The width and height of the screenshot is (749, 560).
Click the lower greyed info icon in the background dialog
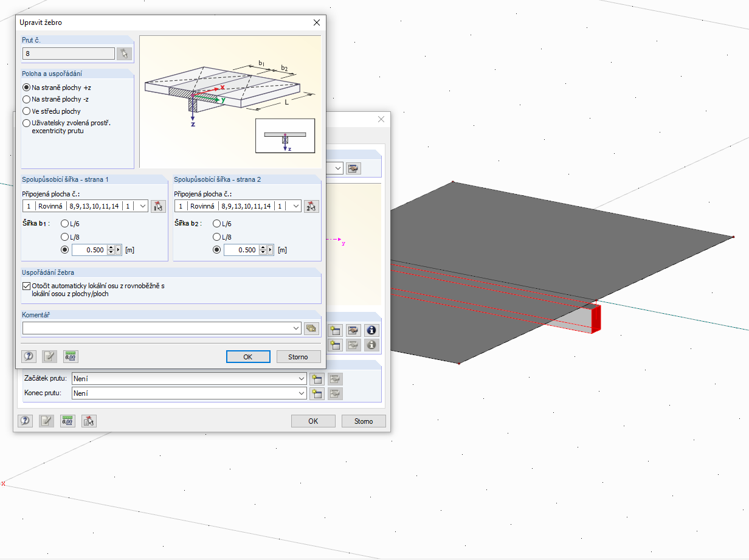coord(371,345)
